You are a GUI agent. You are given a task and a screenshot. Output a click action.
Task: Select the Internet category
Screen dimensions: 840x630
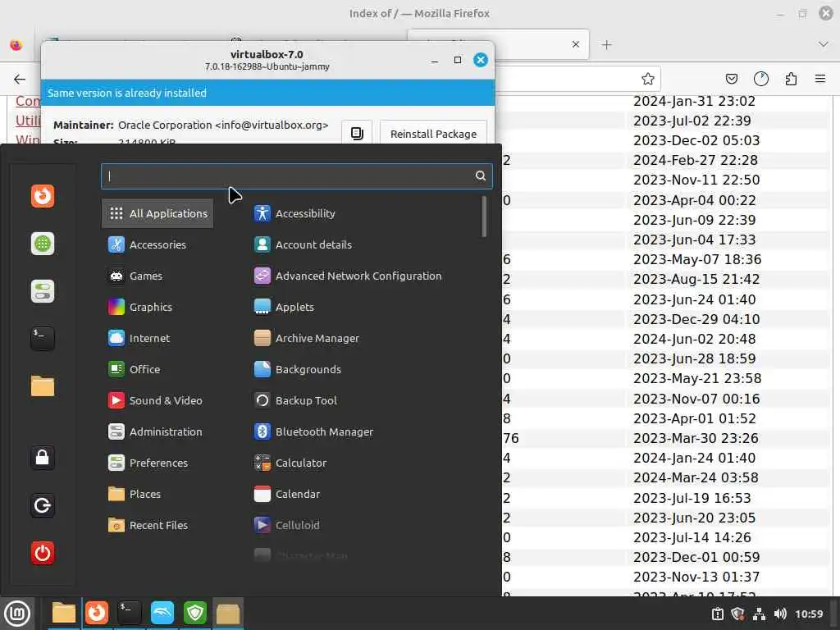tap(139, 338)
